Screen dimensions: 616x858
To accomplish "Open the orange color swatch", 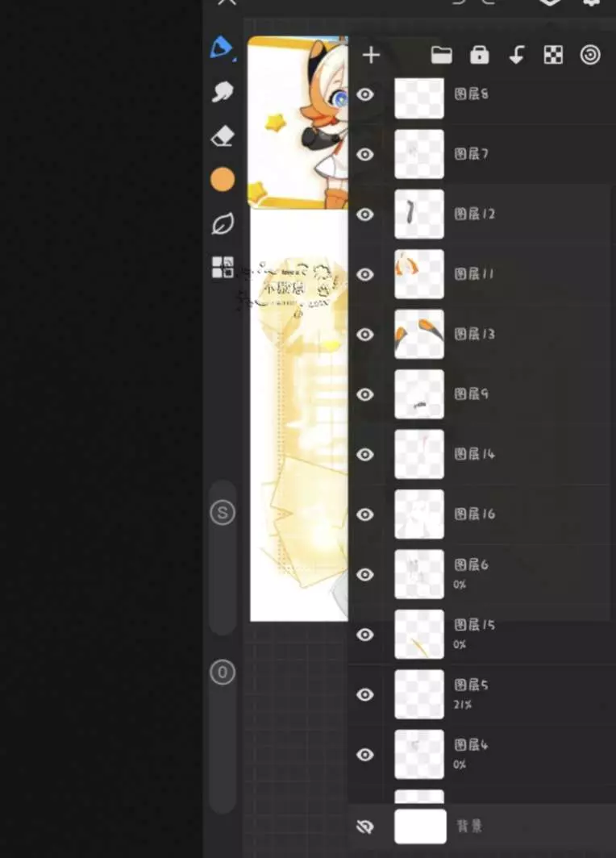I will click(x=223, y=180).
